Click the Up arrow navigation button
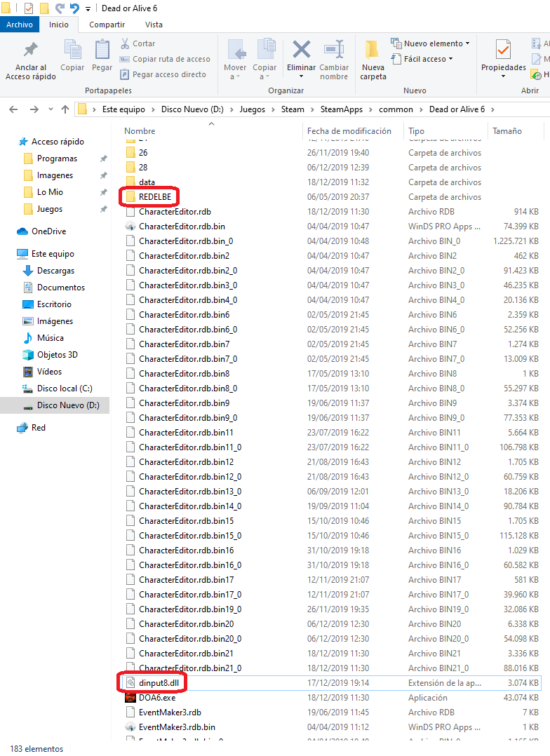550x756 pixels. click(65, 109)
